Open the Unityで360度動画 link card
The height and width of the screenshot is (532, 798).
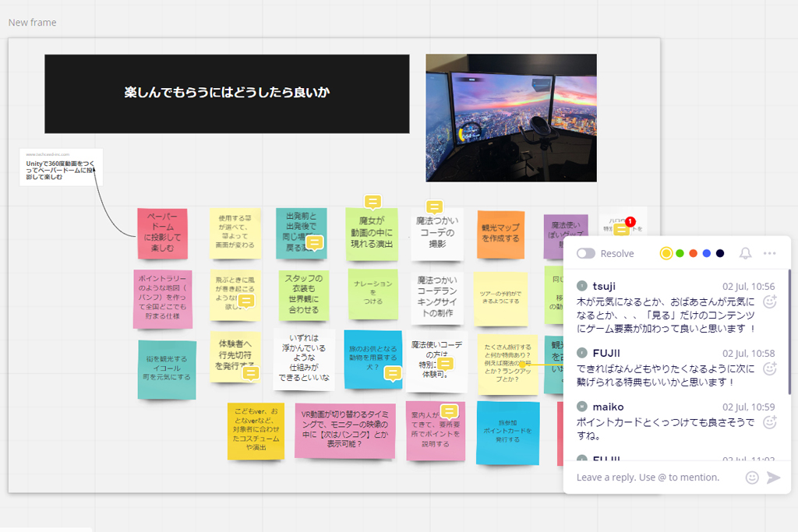[61, 167]
